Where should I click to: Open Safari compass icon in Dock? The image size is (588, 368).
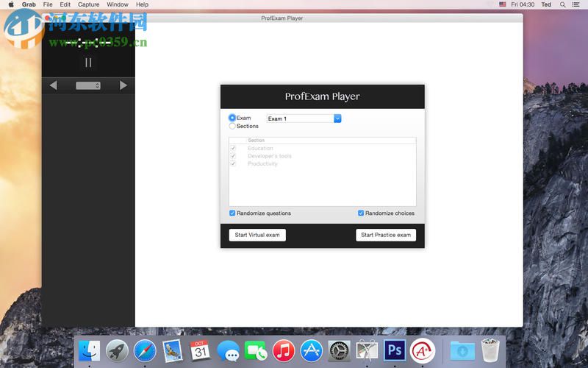145,351
